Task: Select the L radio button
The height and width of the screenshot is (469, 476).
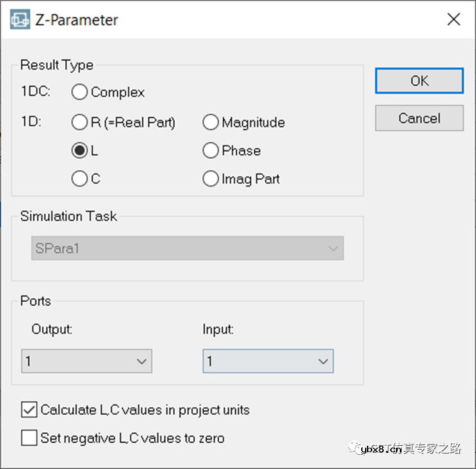Action: click(80, 150)
